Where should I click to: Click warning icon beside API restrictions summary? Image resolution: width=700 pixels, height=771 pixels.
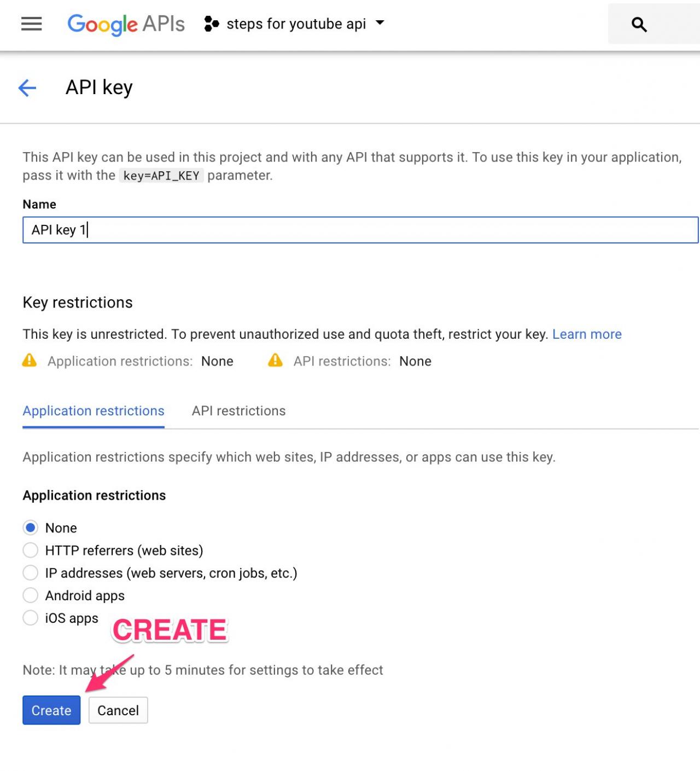tap(275, 361)
